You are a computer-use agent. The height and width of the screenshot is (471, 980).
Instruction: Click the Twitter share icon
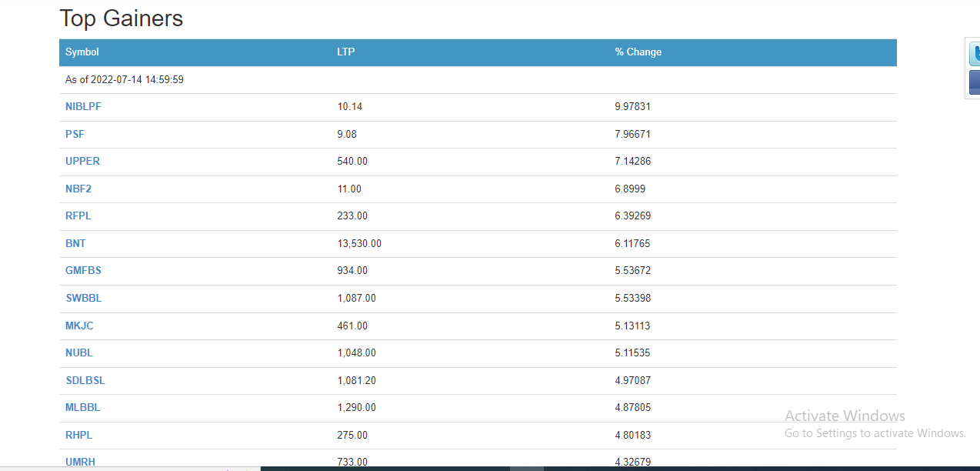point(974,55)
